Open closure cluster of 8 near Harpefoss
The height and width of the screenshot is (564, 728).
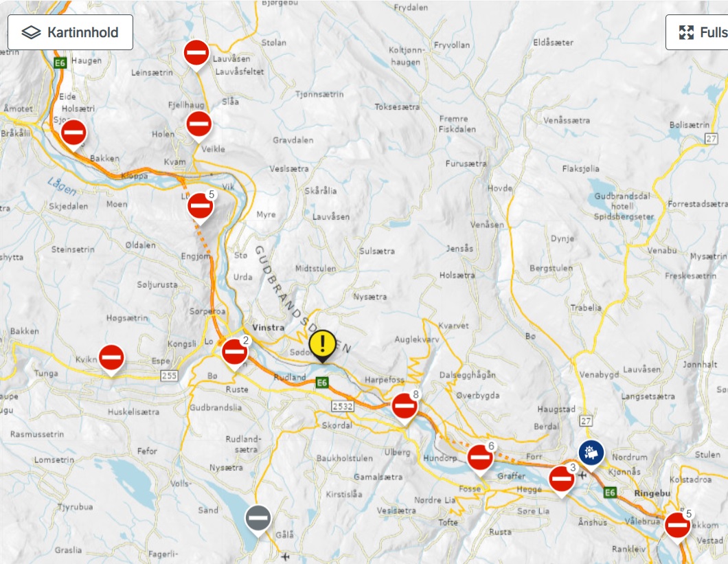405,408
